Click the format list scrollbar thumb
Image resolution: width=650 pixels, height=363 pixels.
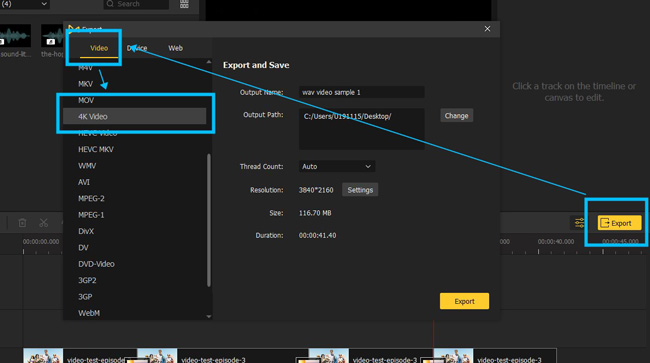209,220
